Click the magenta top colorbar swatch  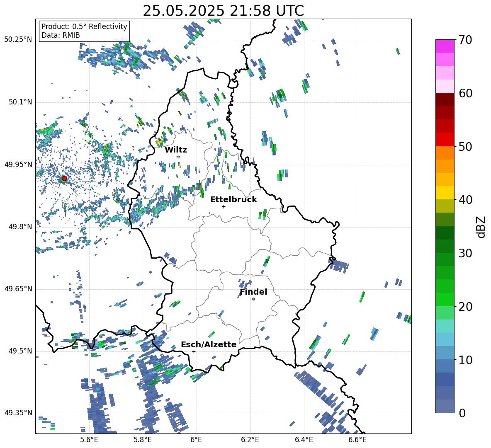pos(445,46)
